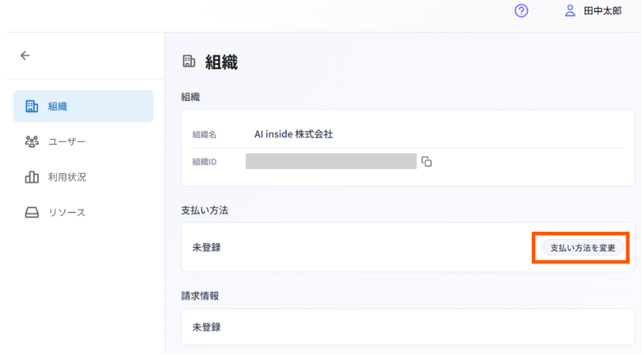644x355 pixels.
Task: Click the 組織 page heading text
Action: point(222,63)
